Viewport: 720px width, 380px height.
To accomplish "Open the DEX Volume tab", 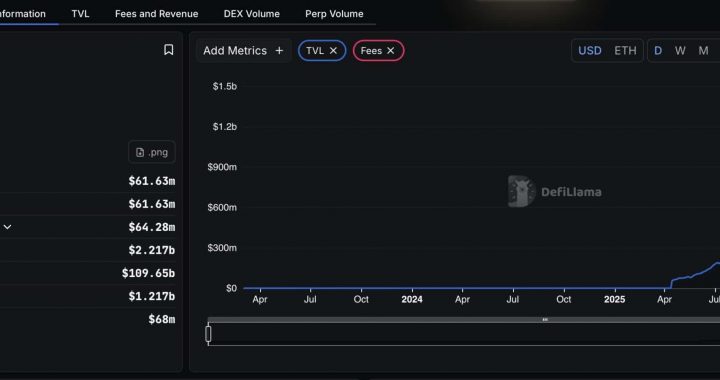I will click(x=252, y=14).
